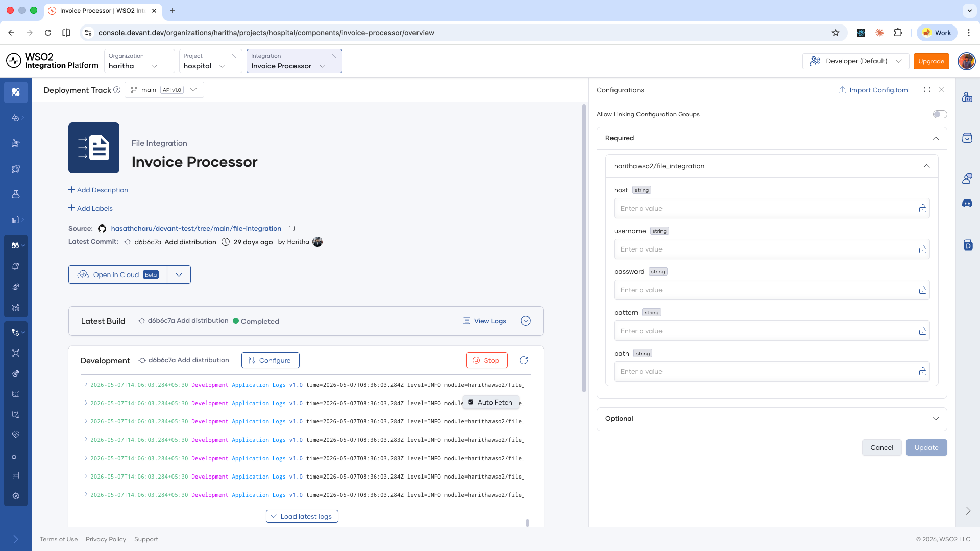Viewport: 980px width, 551px height.
Task: Click the Configure button
Action: [x=270, y=360]
